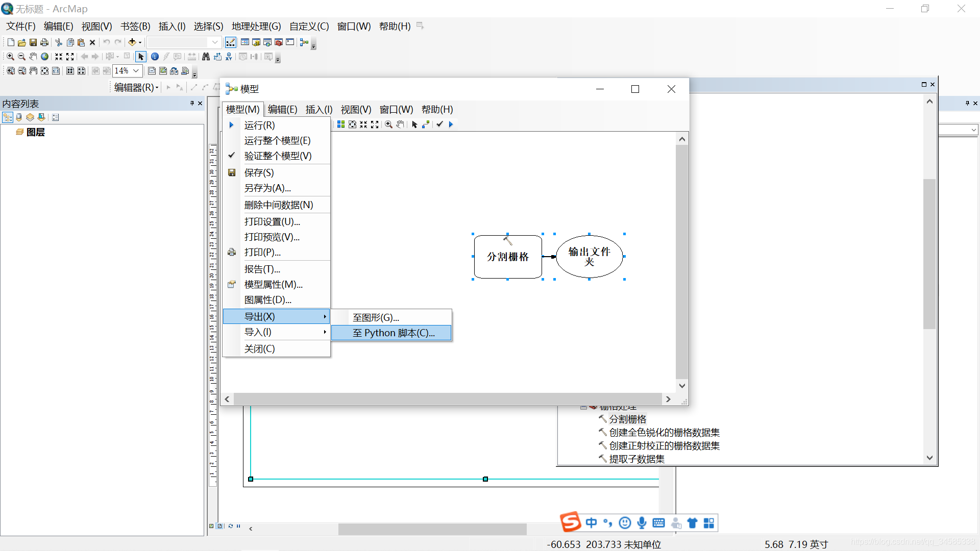Select the ModelBuilder validate checkmark icon
Screen dimensions: 980x551
pyautogui.click(x=439, y=124)
